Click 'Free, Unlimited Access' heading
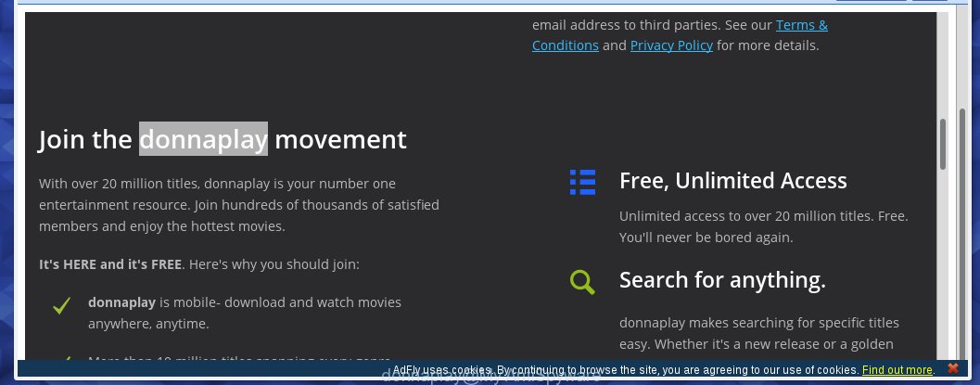 pyautogui.click(x=733, y=181)
